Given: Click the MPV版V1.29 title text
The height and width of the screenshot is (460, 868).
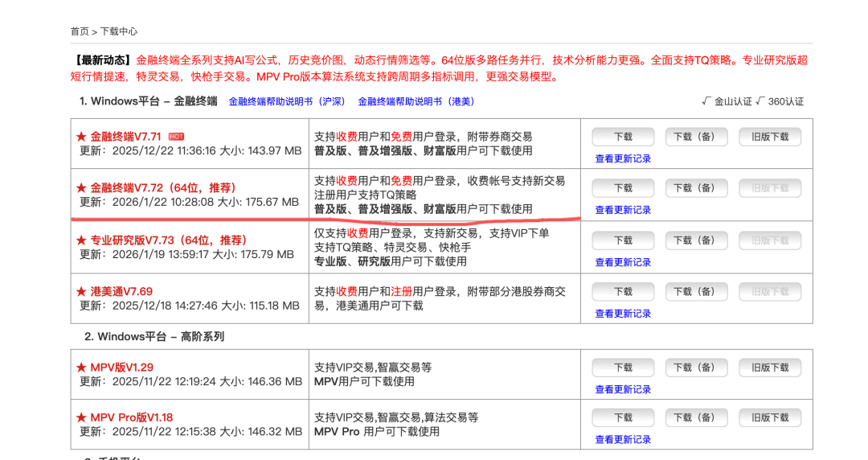Looking at the screenshot, I should pos(122,368).
